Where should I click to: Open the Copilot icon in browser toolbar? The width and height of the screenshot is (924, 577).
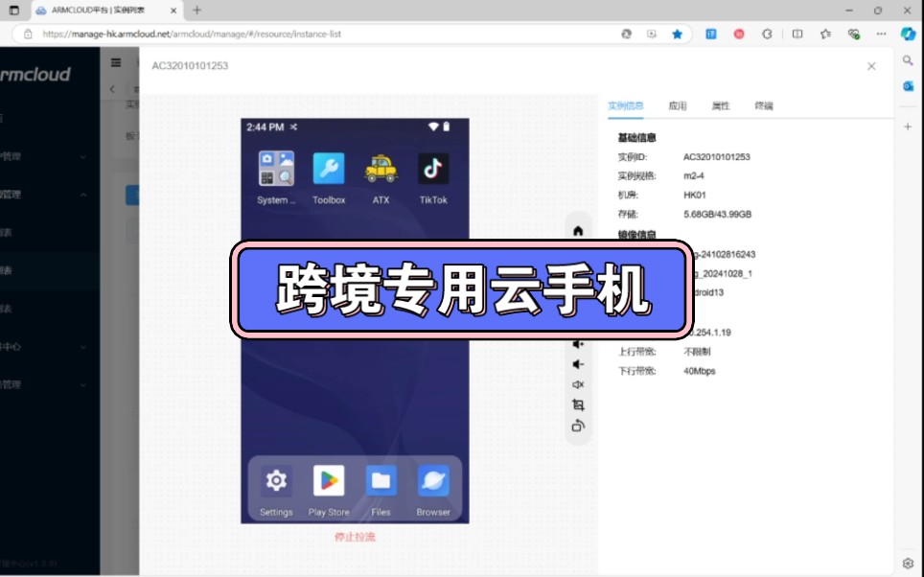tap(908, 35)
